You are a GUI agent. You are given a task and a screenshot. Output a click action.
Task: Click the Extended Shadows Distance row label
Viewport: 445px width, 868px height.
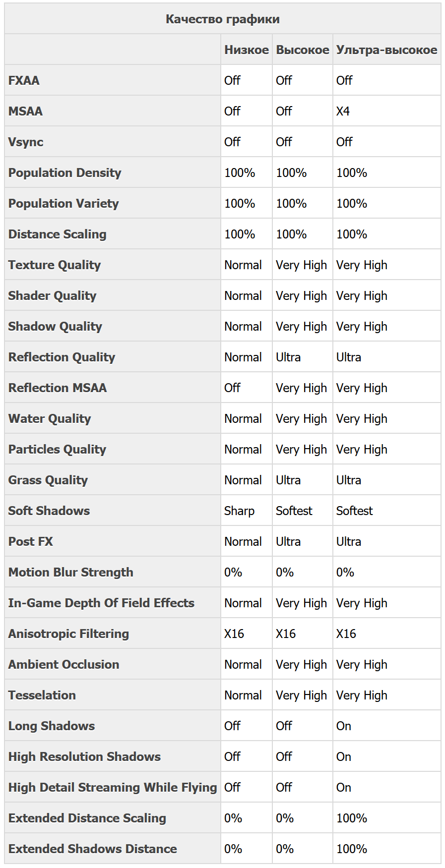[x=92, y=849]
